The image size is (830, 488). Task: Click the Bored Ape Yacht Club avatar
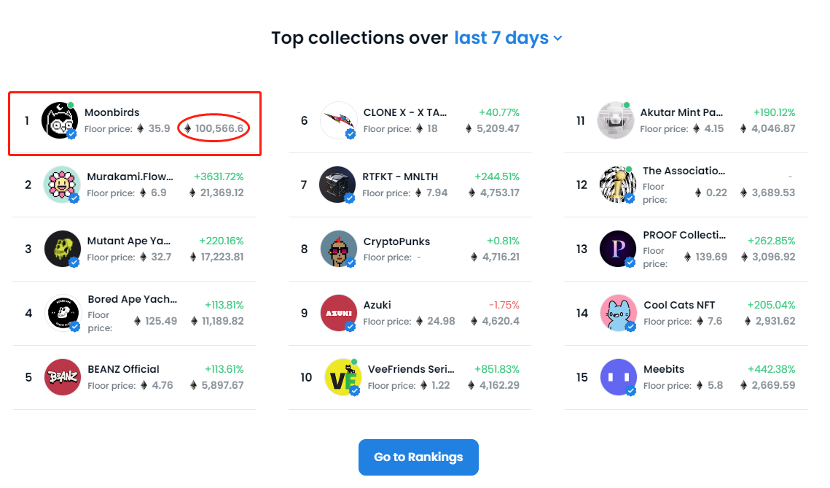pyautogui.click(x=62, y=313)
